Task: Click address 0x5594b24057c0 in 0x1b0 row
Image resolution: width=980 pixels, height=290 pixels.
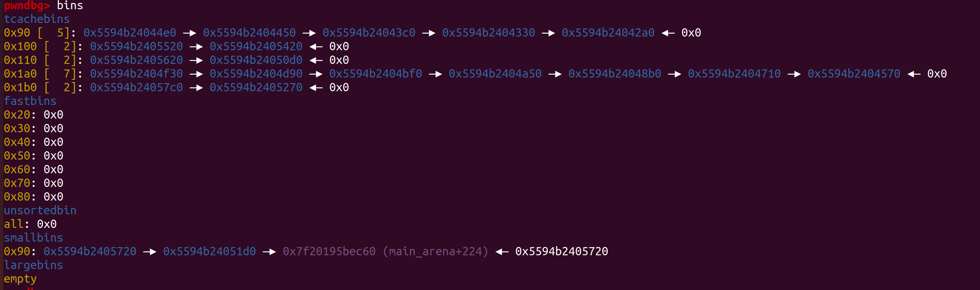Action: click(136, 88)
